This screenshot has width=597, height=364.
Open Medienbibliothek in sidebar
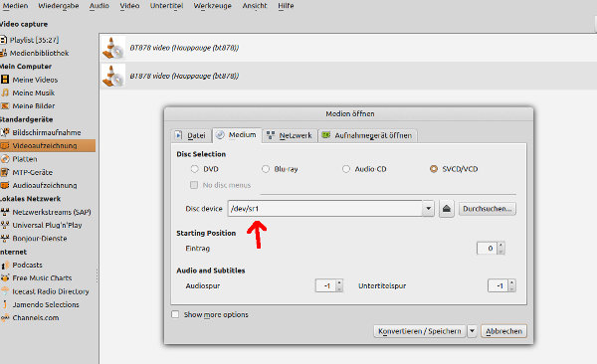[34, 53]
